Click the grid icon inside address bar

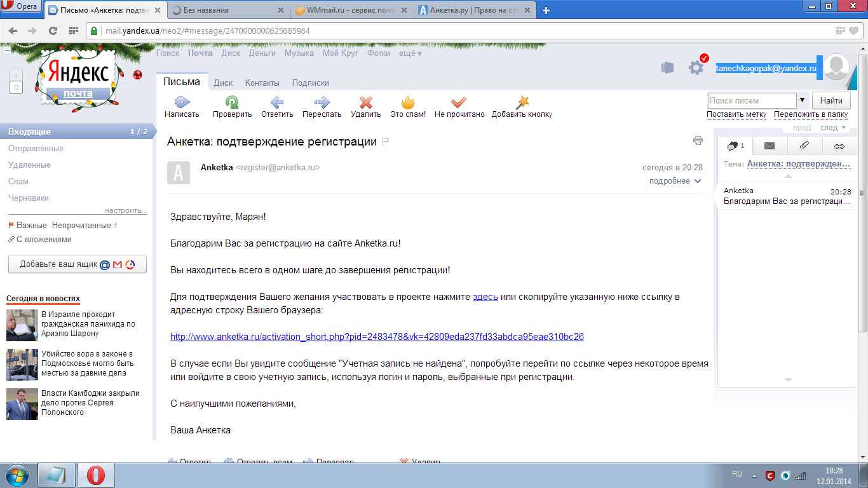(x=841, y=30)
